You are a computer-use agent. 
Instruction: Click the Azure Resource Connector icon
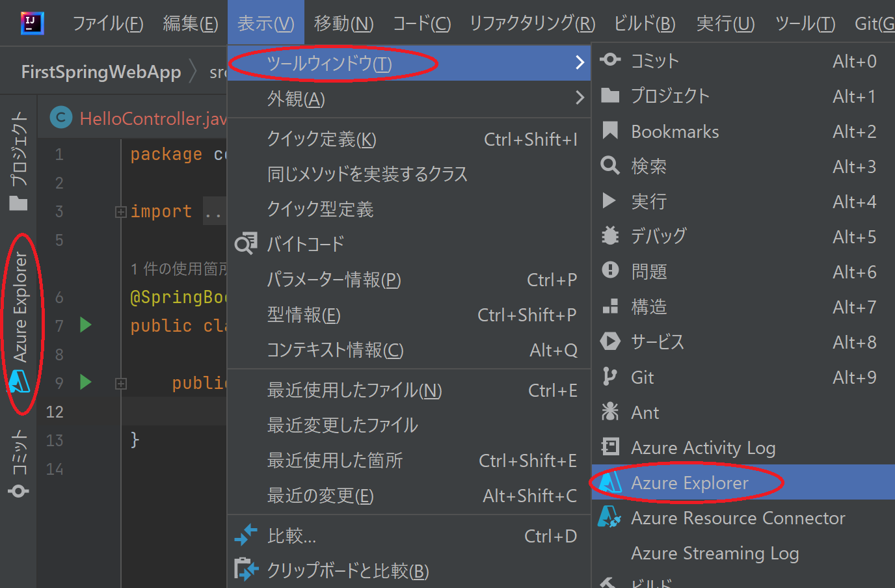pos(610,516)
